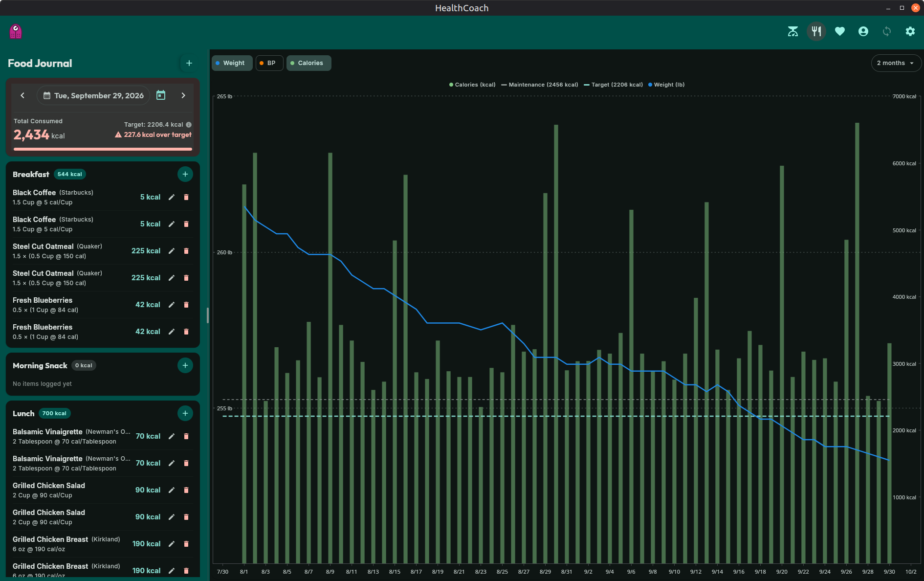The width and height of the screenshot is (924, 581).
Task: Toggle the Weight chart series chip
Action: 232,63
